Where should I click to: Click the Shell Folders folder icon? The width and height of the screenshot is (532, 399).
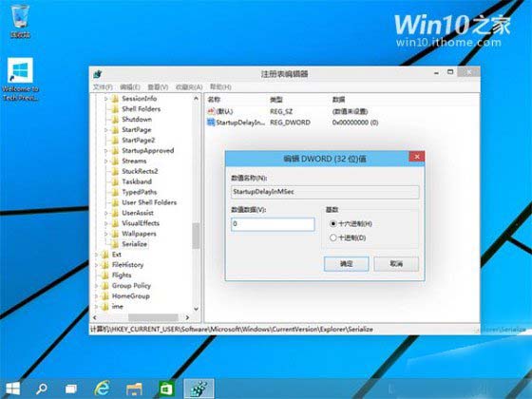coord(115,109)
